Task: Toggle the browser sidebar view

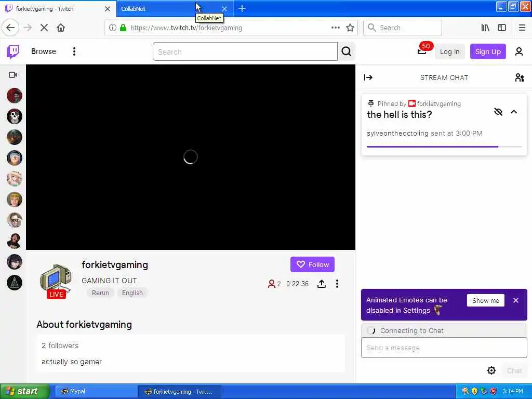Action: (502, 28)
